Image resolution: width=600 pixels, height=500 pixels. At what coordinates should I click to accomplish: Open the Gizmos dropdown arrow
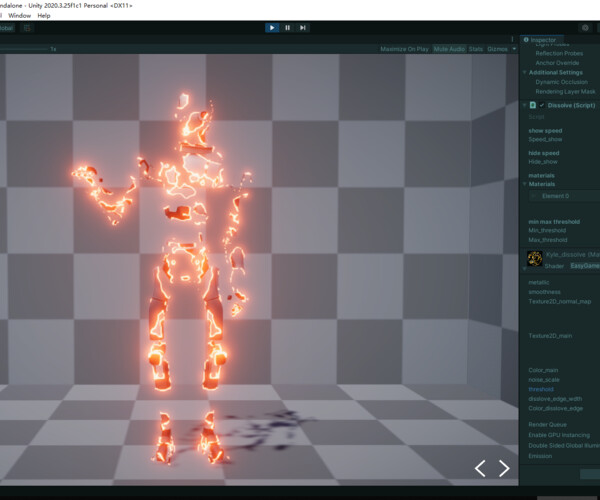click(x=514, y=48)
